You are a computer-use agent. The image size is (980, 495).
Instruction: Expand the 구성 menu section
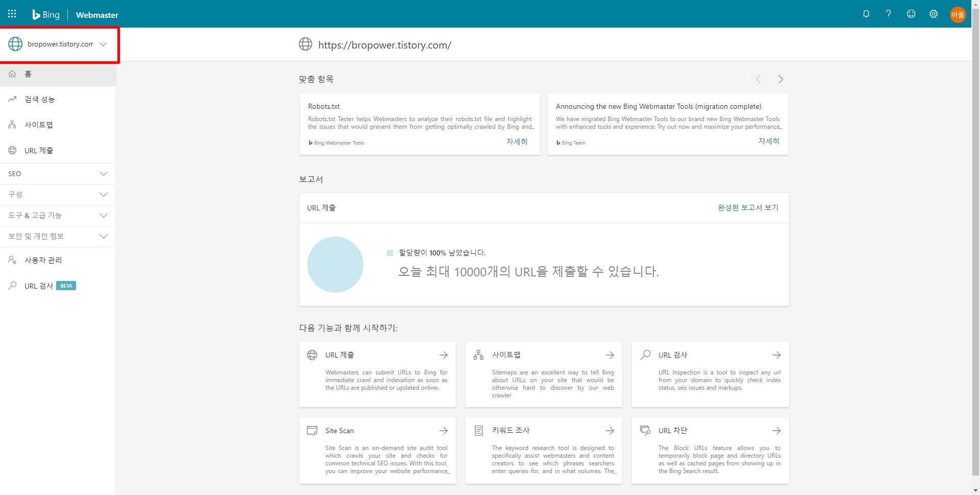[x=58, y=195]
